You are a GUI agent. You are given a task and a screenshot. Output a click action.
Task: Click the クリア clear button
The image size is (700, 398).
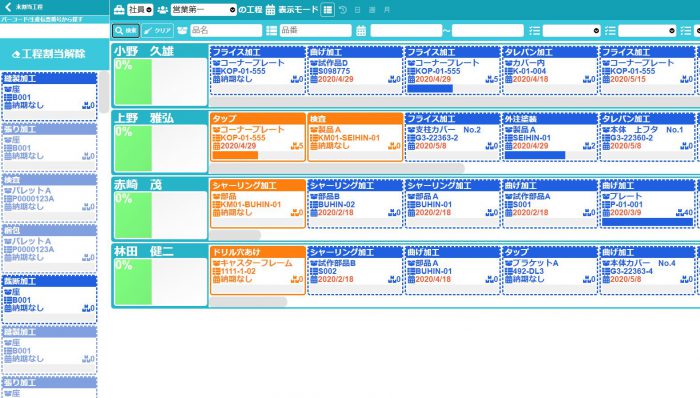tap(158, 30)
